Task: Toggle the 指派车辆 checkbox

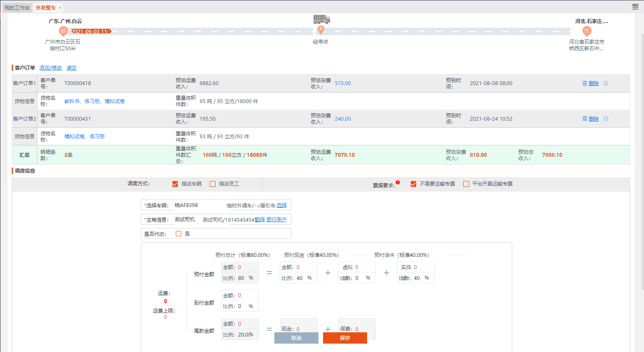Action: (175, 184)
